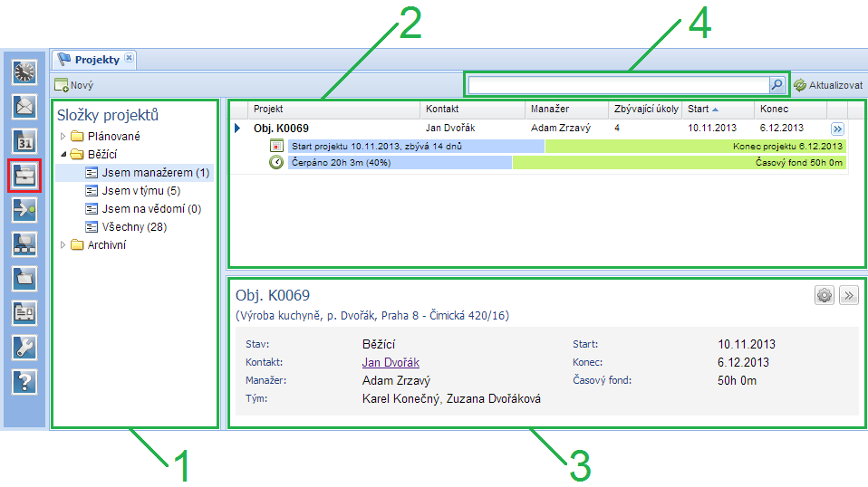
Task: Select the Jsem v týmu (5) item
Action: pyautogui.click(x=140, y=191)
